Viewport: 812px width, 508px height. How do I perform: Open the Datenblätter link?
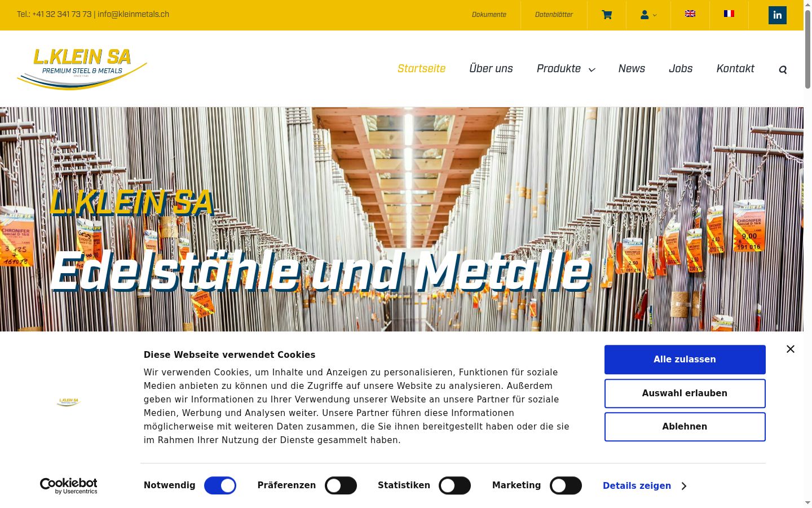554,15
